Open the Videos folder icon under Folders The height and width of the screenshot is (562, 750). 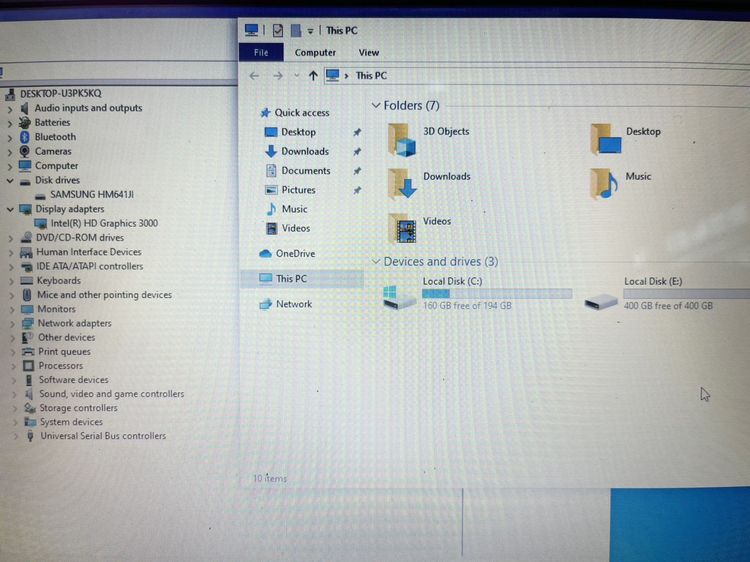point(402,228)
